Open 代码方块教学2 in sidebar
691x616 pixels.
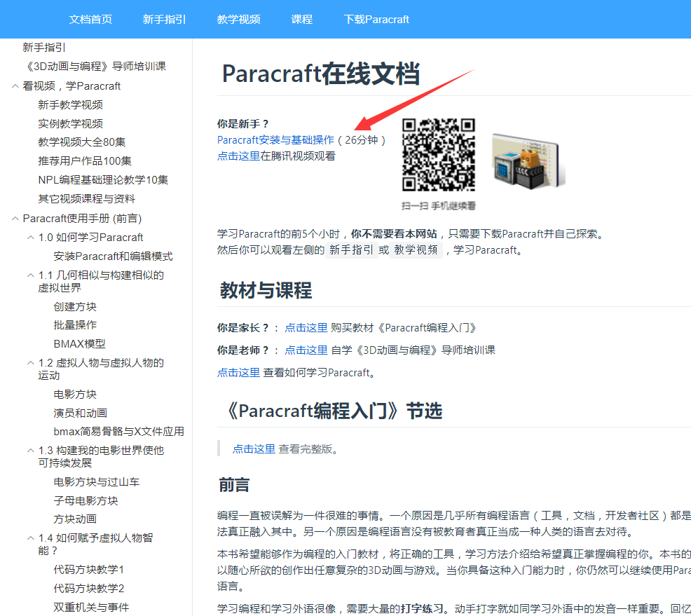click(88, 589)
